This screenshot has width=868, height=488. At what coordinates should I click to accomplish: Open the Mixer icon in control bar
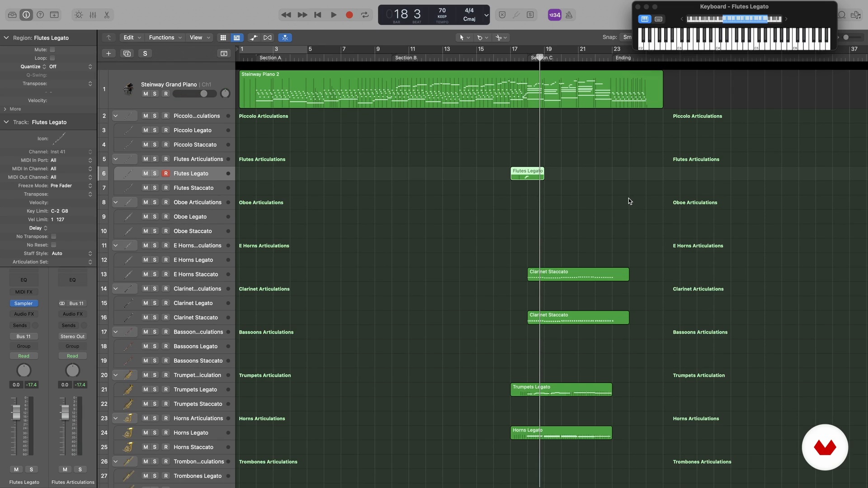(x=93, y=15)
